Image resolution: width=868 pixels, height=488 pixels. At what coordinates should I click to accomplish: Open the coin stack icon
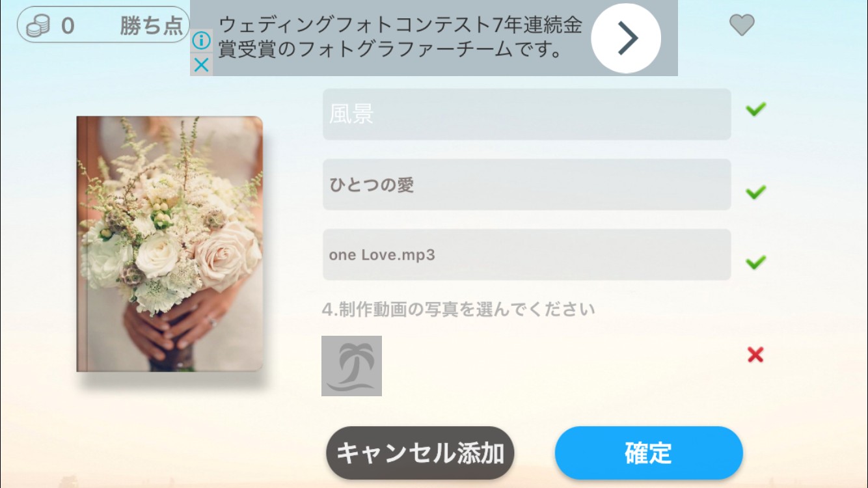click(x=38, y=26)
